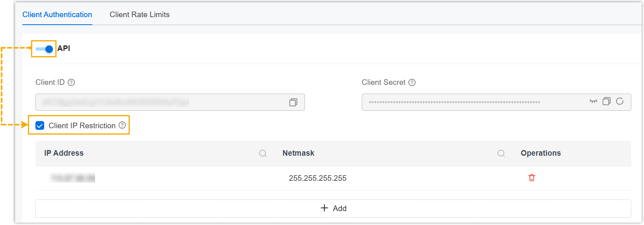
Task: Show help for Client Secret
Action: (x=412, y=82)
